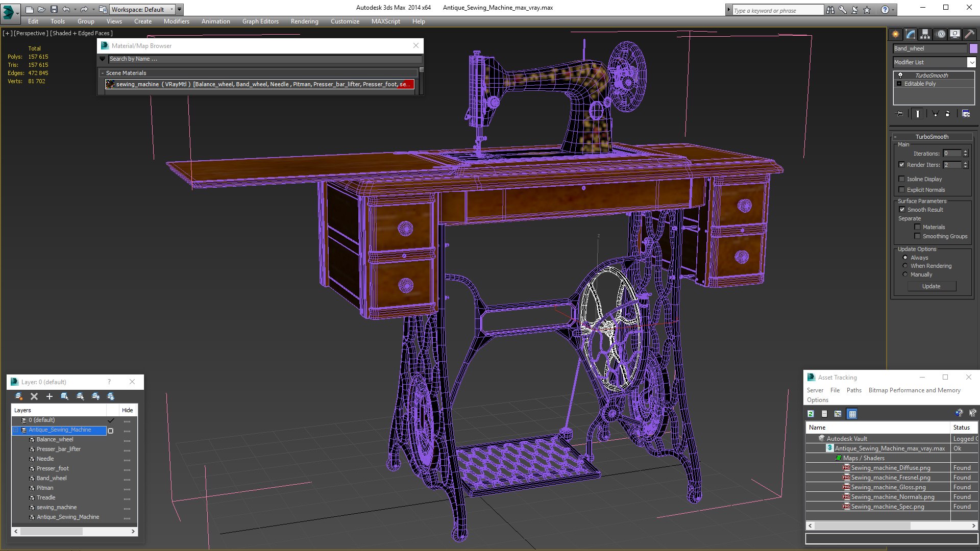
Task: Open the MAXScript menu
Action: 385,21
